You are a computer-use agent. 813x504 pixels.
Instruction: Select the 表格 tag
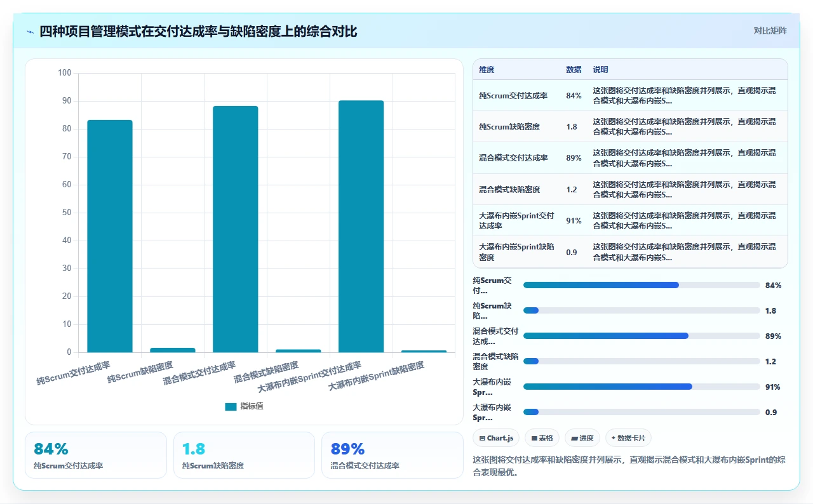point(542,438)
